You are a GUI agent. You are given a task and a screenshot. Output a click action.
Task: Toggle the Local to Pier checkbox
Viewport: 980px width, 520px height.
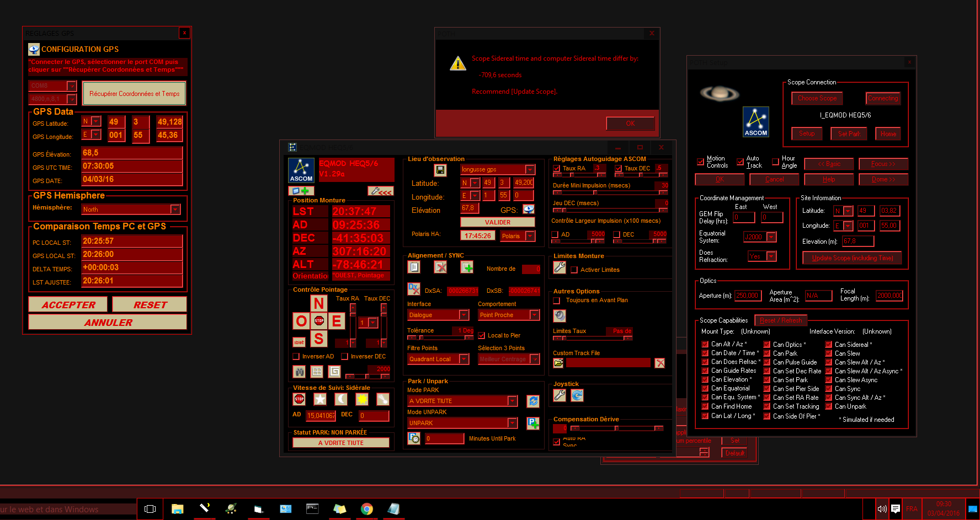point(482,335)
